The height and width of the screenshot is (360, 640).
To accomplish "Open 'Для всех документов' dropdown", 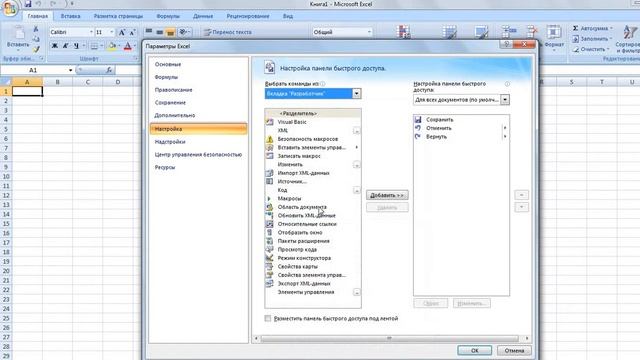I will (505, 100).
